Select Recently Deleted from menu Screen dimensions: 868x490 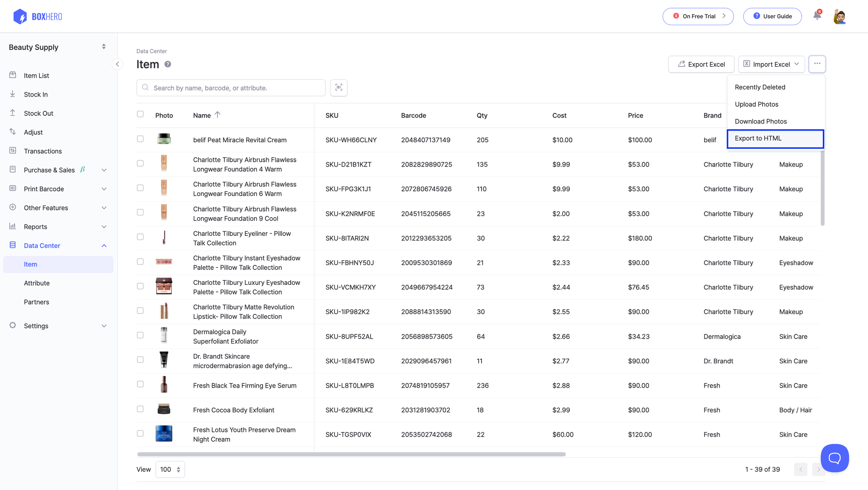[x=776, y=87]
